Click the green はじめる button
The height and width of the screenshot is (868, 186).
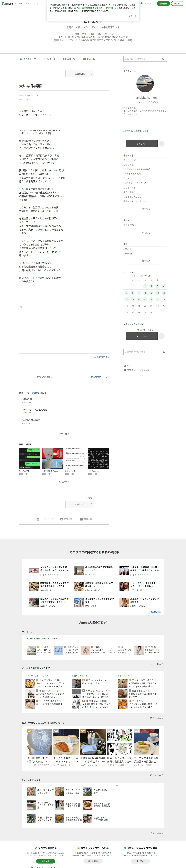click(x=46, y=861)
